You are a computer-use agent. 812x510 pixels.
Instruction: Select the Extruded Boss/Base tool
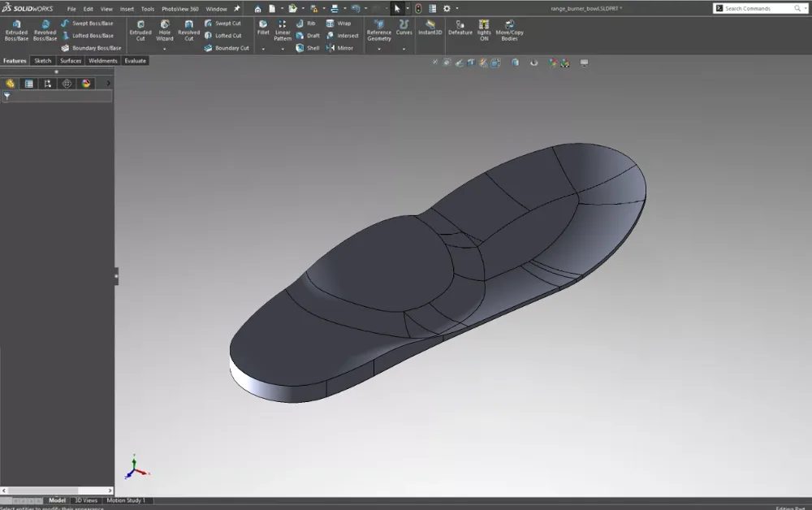coord(16,30)
